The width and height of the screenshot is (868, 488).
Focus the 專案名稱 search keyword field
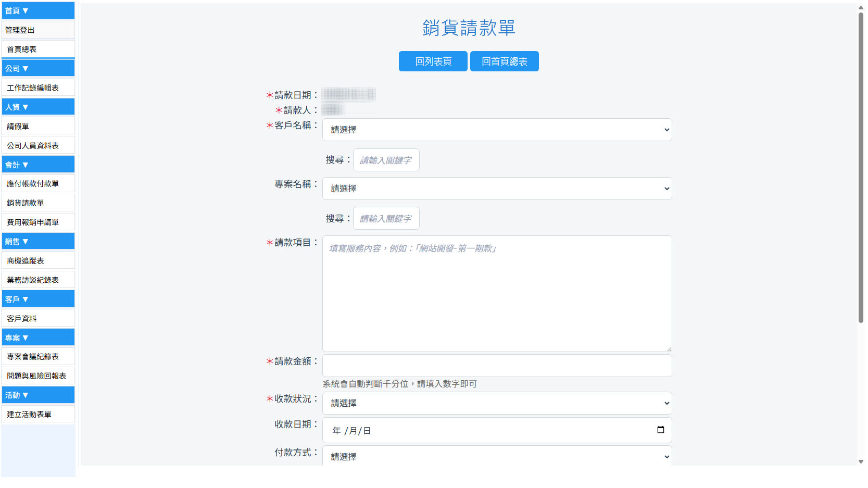click(386, 218)
